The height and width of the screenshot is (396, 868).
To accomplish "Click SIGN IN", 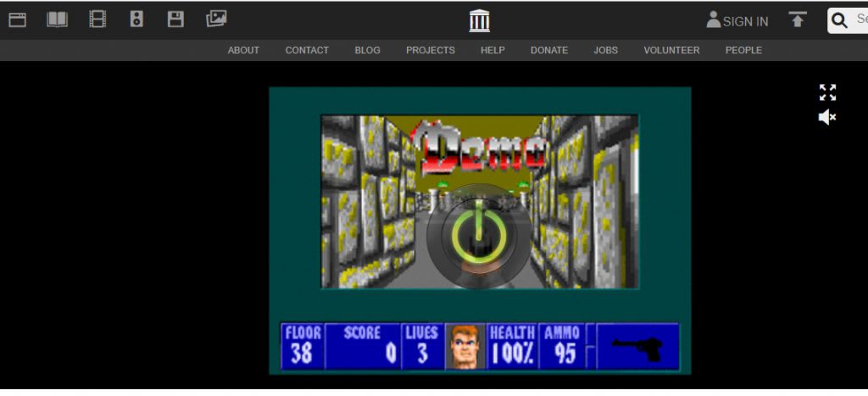I will pyautogui.click(x=745, y=21).
